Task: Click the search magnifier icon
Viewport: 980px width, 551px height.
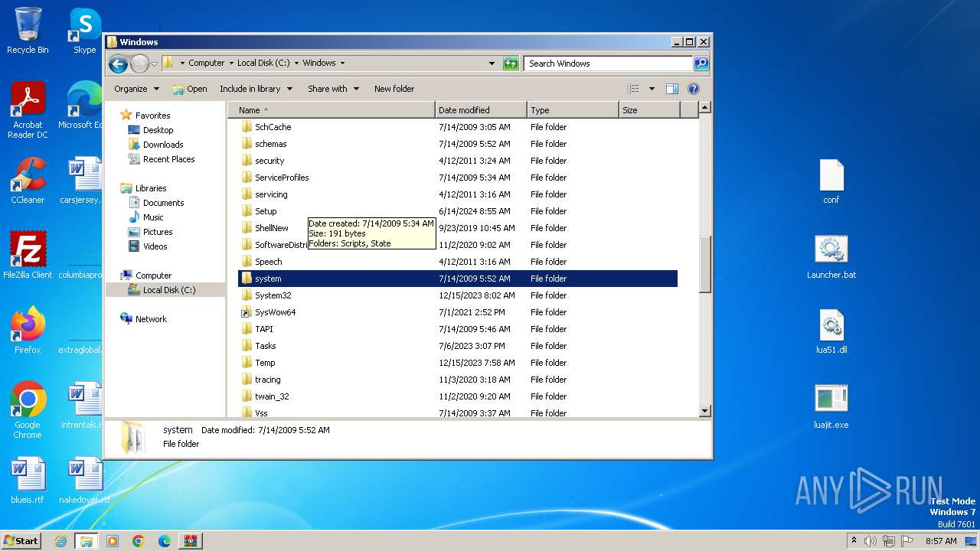Action: [701, 64]
